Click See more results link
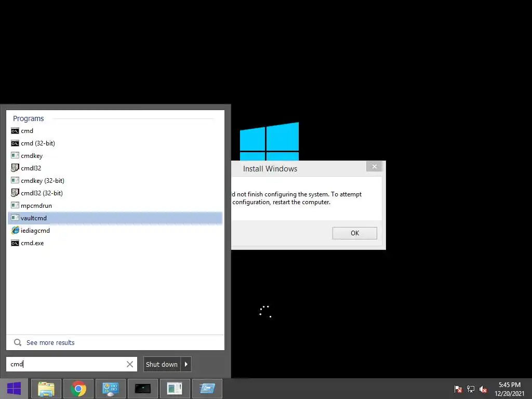This screenshot has height=399, width=532. tap(50, 343)
